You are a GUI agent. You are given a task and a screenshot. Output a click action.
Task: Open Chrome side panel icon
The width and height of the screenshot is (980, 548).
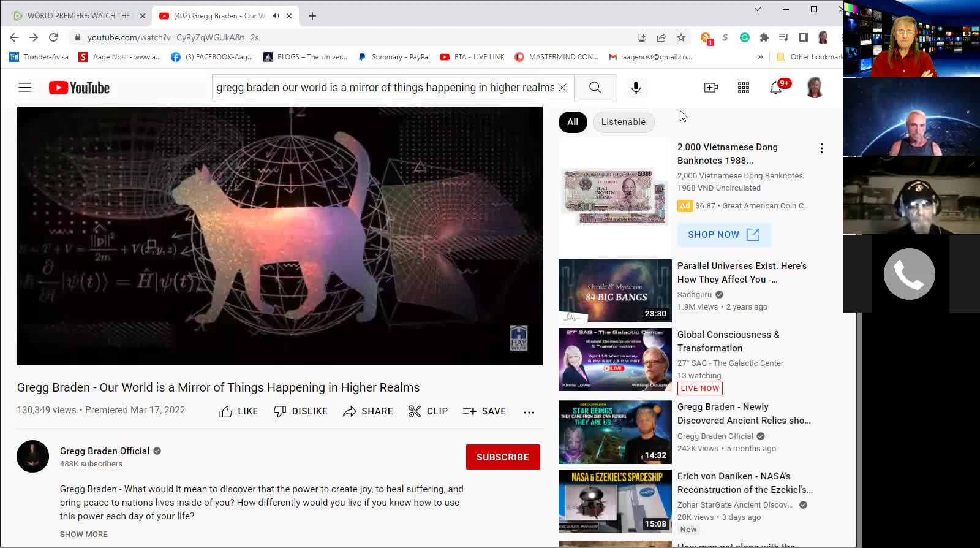coord(804,37)
